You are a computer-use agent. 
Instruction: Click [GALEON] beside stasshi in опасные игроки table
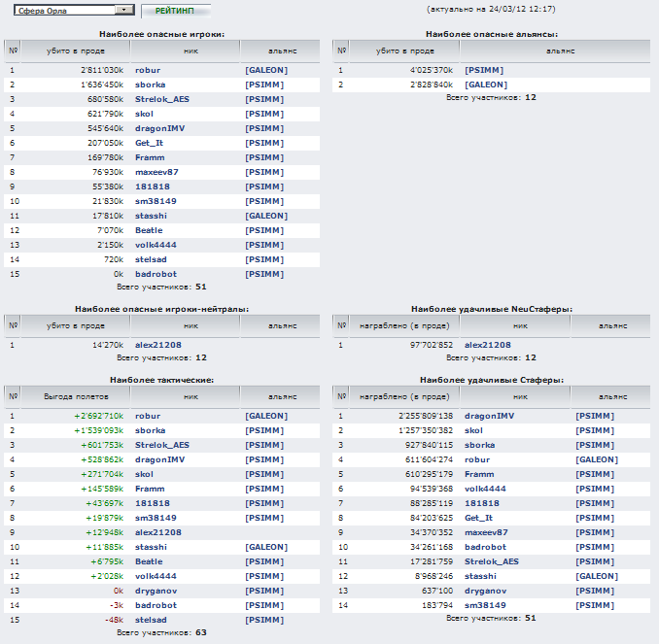[x=266, y=216]
